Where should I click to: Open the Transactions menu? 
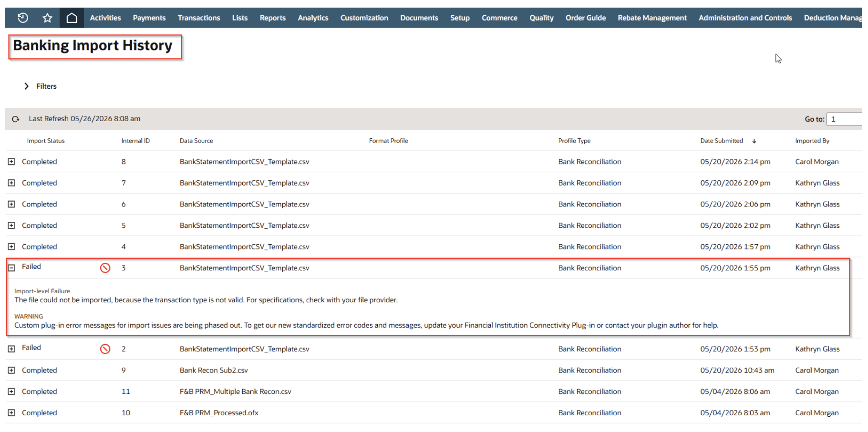click(x=199, y=18)
